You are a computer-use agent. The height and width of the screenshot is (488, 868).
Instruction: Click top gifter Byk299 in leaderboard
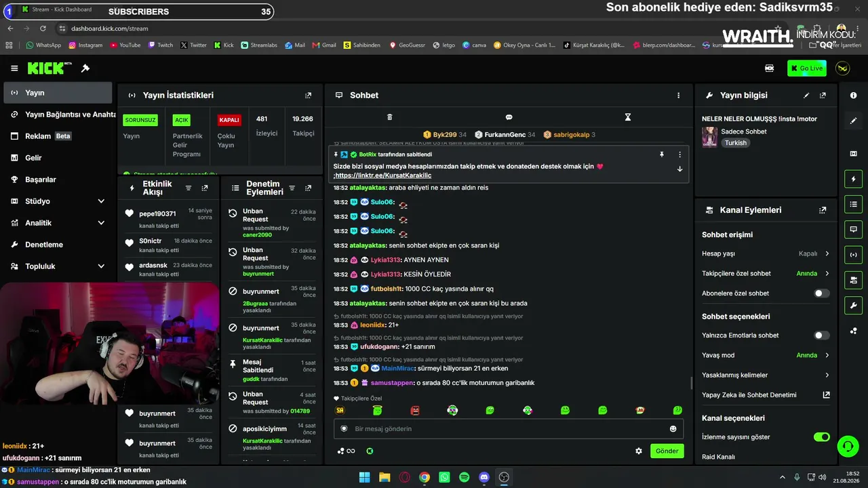(x=445, y=135)
